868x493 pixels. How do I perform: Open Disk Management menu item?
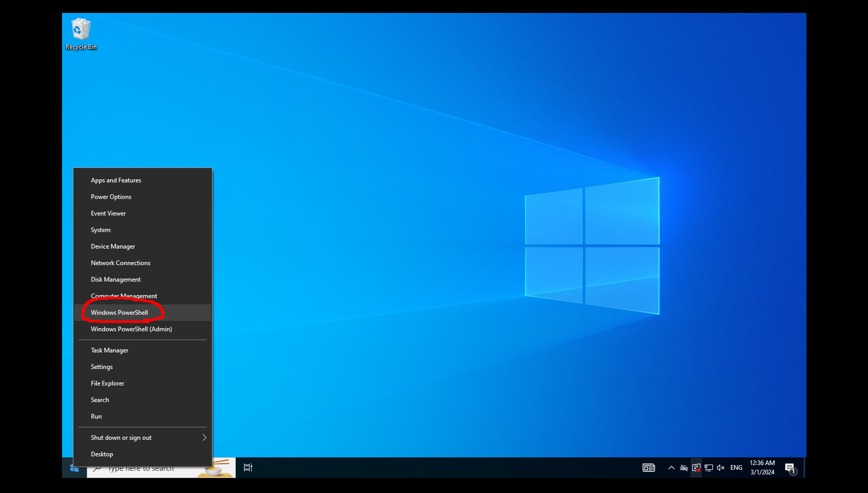(116, 280)
